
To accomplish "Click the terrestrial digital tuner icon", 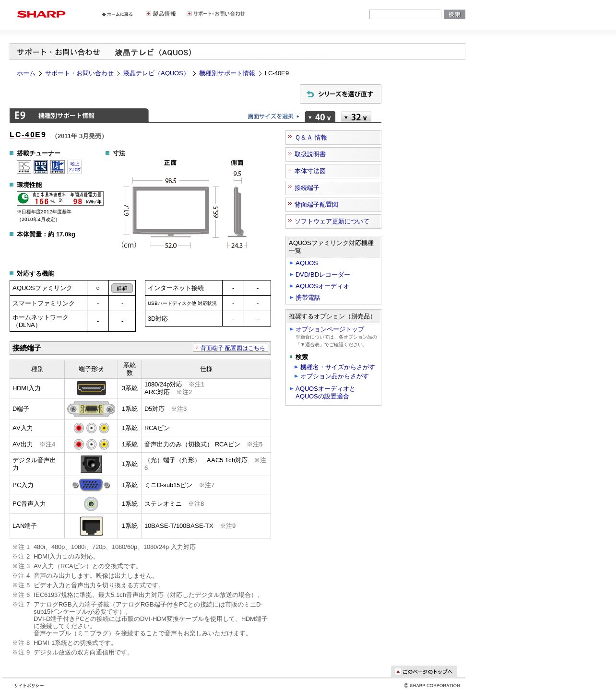I will (58, 166).
